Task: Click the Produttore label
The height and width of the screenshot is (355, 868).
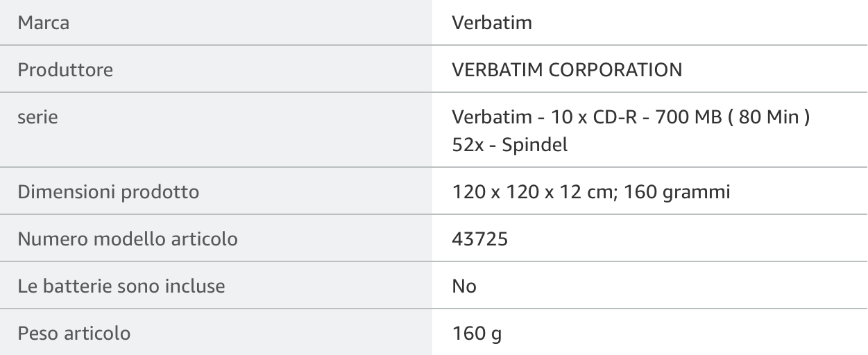Action: tap(65, 70)
